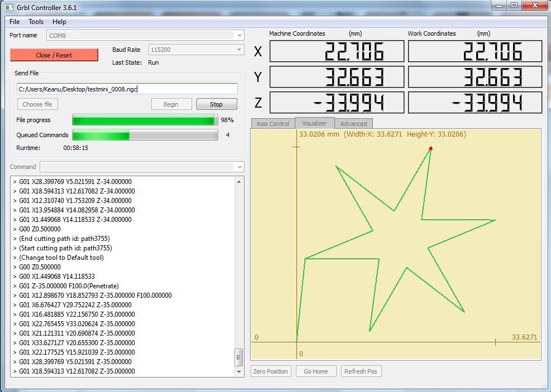The height and width of the screenshot is (392, 551).
Task: Click the log scrollbar up arrow
Action: pyautogui.click(x=239, y=182)
